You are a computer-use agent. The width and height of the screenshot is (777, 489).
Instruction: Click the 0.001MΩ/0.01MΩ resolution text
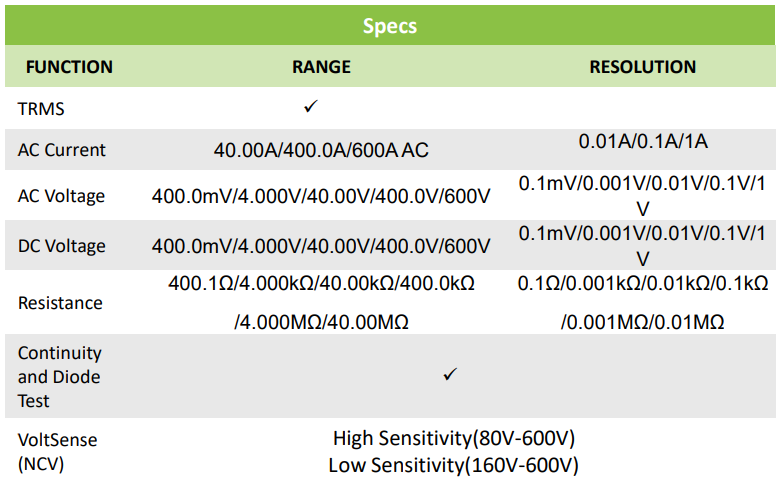click(642, 322)
